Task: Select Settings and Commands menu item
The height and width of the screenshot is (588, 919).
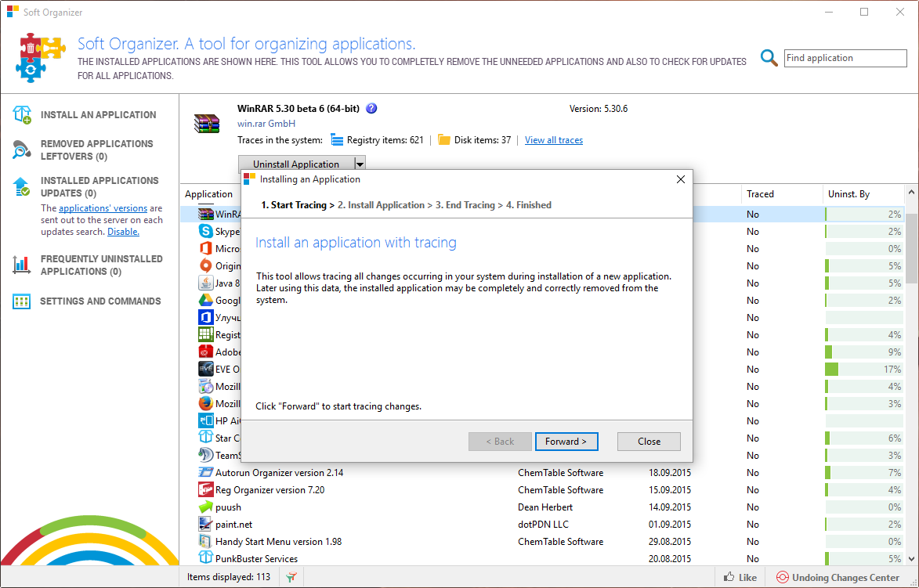Action: (x=100, y=301)
